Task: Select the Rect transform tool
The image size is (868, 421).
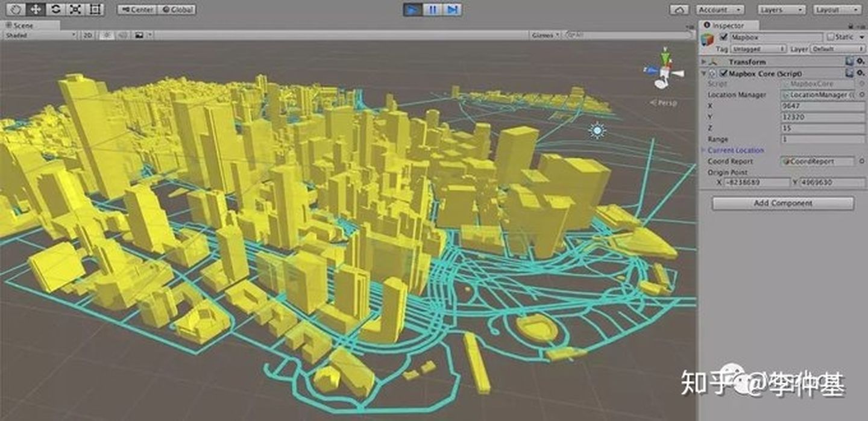Action: (95, 10)
